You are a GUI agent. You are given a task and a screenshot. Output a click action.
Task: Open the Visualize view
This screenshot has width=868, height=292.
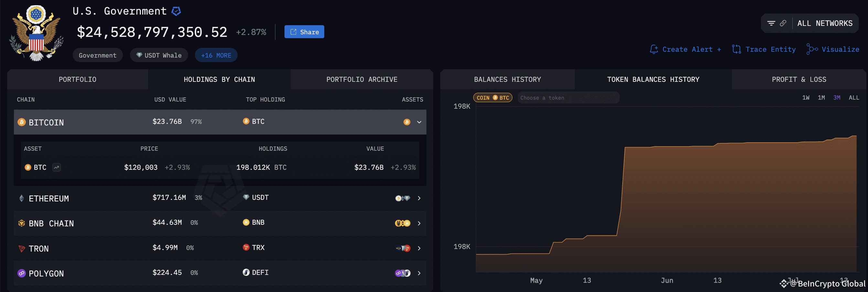click(841, 49)
